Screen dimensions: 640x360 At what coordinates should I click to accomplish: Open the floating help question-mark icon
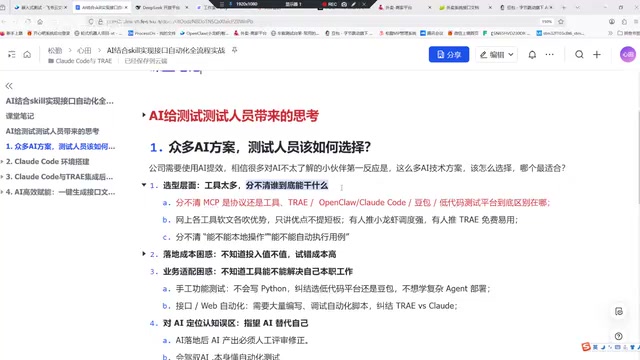(619, 336)
